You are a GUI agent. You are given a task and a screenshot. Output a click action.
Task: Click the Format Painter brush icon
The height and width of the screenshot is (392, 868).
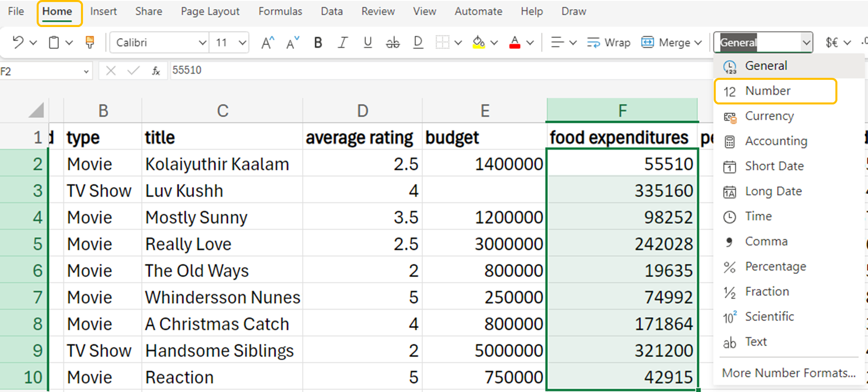[89, 42]
